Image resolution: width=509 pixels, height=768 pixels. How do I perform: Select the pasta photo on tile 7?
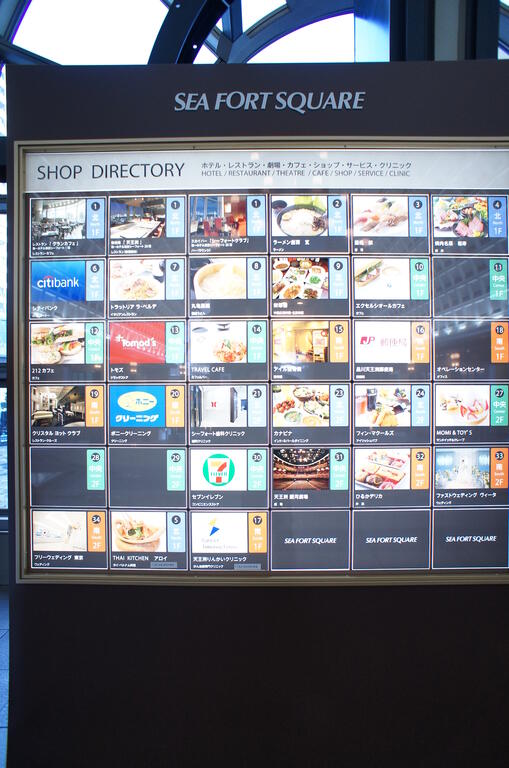coord(138,280)
